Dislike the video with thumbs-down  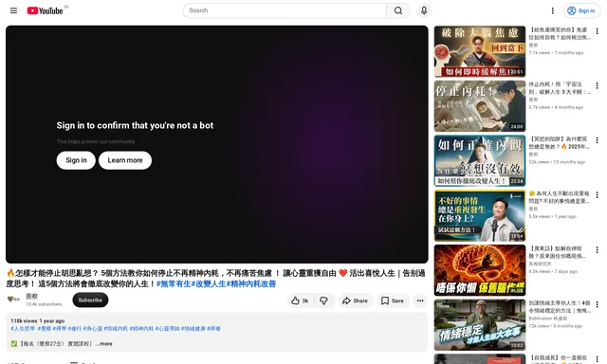pyautogui.click(x=324, y=300)
